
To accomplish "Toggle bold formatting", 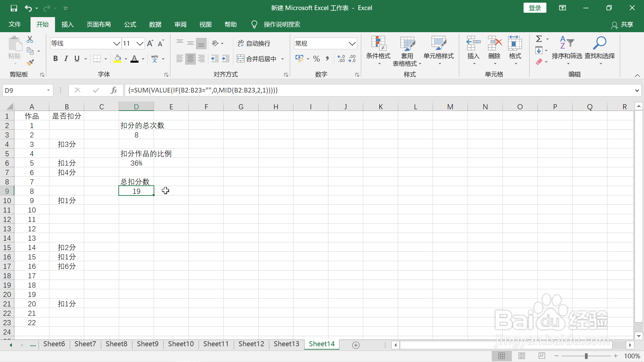I will [x=55, y=59].
